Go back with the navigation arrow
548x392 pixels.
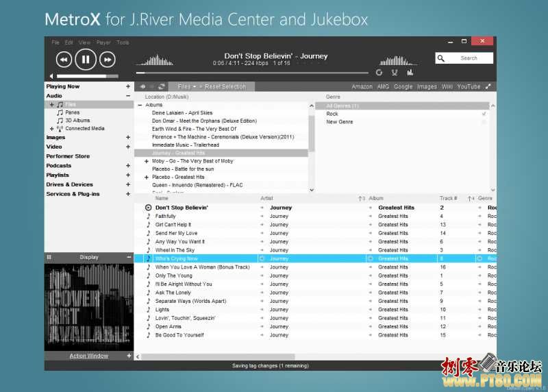pyautogui.click(x=142, y=86)
